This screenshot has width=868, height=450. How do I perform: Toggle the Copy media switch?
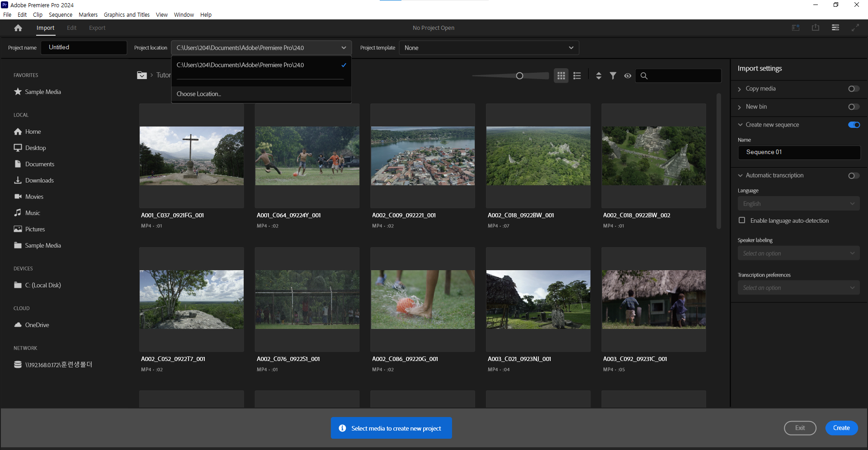pyautogui.click(x=854, y=89)
